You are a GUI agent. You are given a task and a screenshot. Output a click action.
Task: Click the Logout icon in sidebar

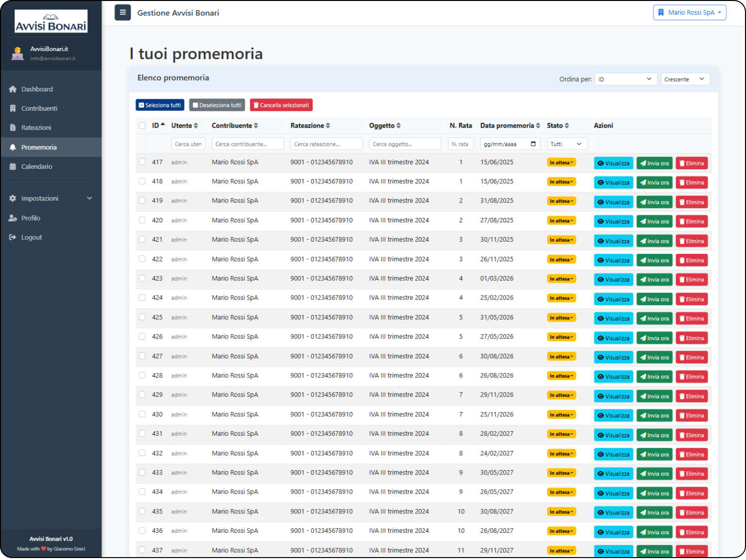click(x=13, y=237)
